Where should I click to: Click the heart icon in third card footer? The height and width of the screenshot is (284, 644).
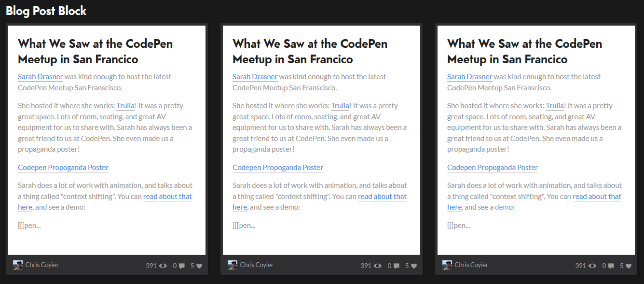(x=629, y=266)
